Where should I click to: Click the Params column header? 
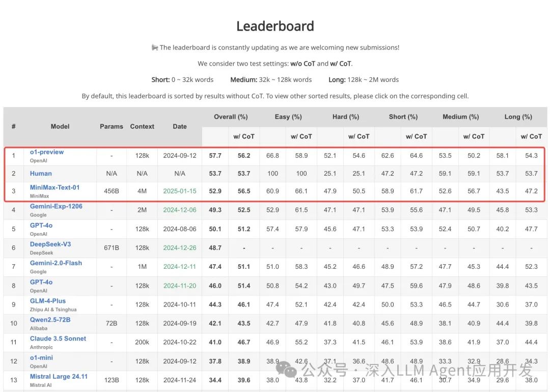coord(112,127)
